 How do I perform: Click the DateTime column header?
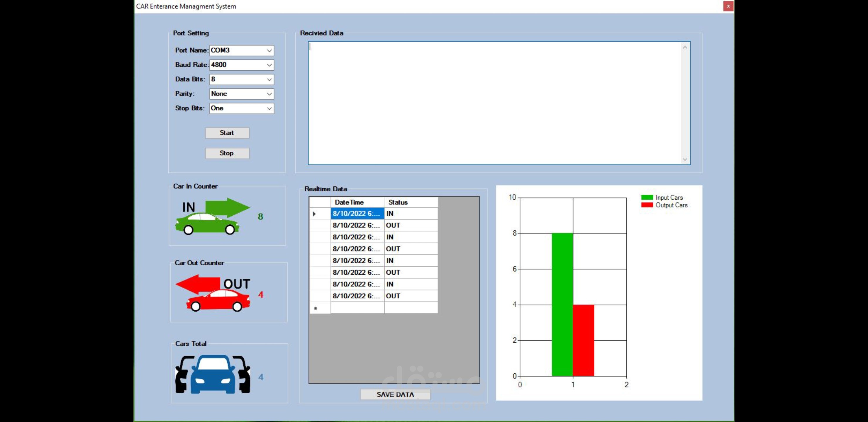pos(357,203)
